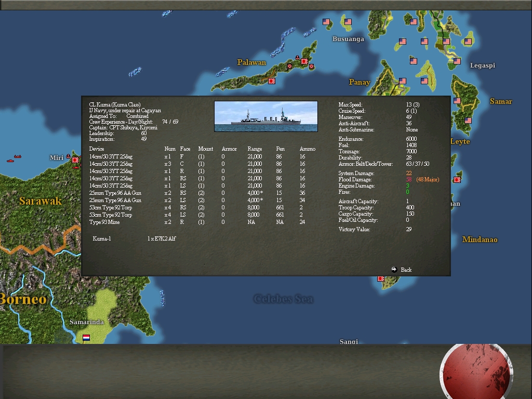
Task: Click the Mindanao map label
Action: pyautogui.click(x=480, y=240)
